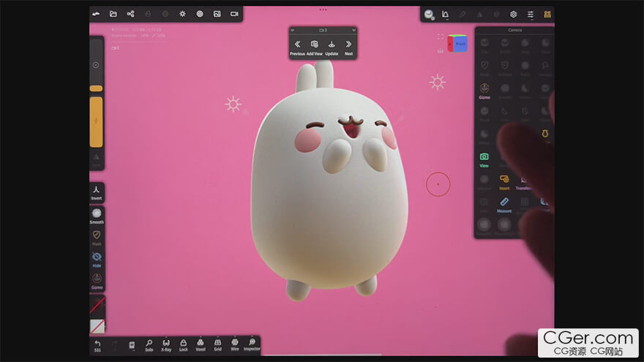This screenshot has width=644, height=362.
Task: Open the Tools panel icon top right
Action: point(547,15)
